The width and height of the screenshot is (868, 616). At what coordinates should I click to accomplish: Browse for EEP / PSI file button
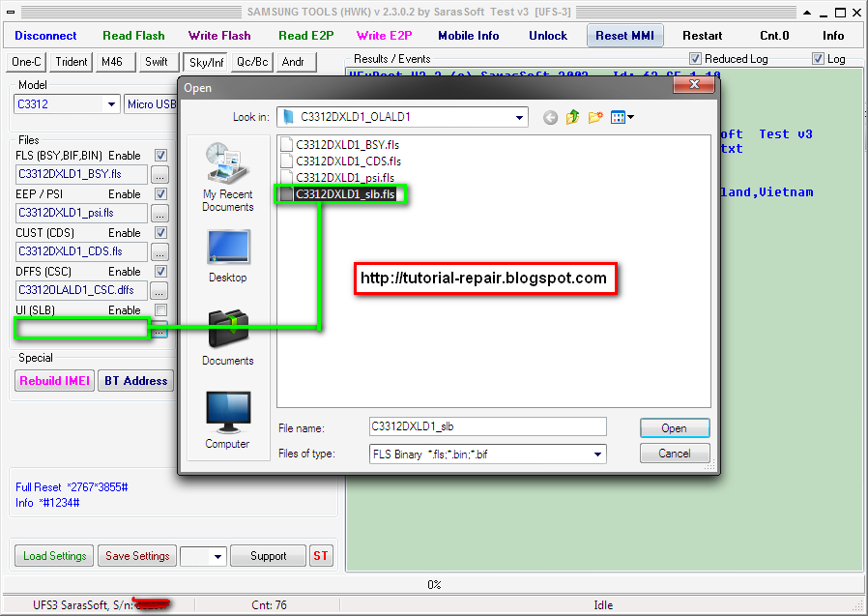click(x=159, y=214)
